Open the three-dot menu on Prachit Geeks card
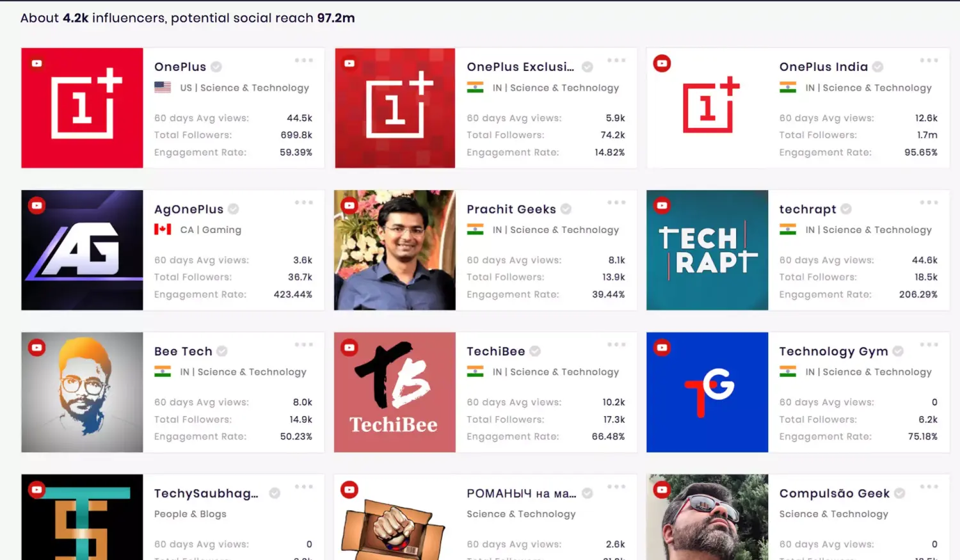 (616, 202)
